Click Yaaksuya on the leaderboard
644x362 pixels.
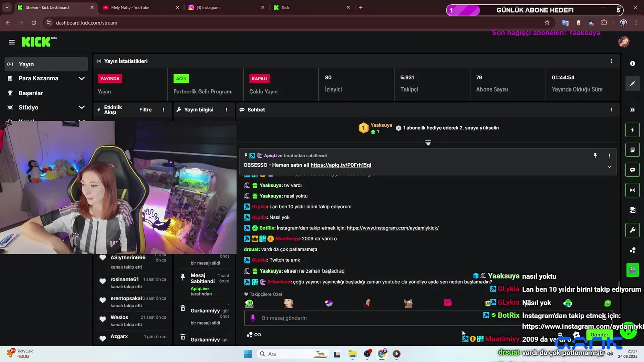[381, 125]
